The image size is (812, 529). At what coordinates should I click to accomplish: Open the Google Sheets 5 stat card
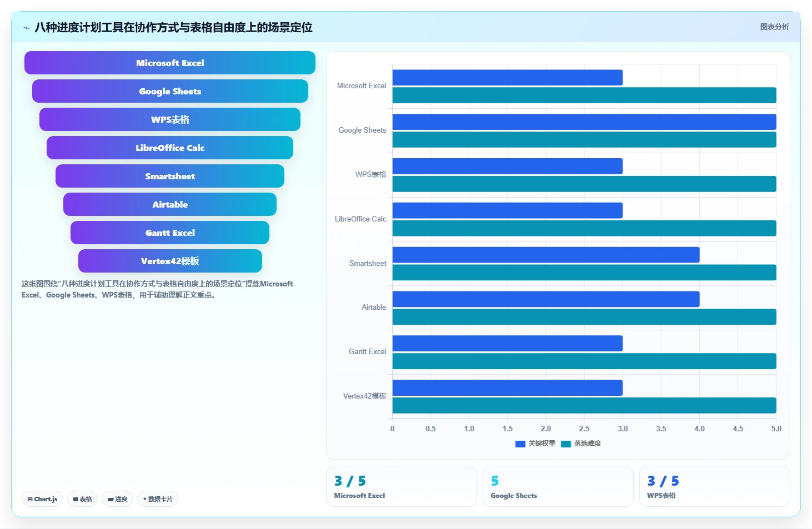pyautogui.click(x=558, y=486)
